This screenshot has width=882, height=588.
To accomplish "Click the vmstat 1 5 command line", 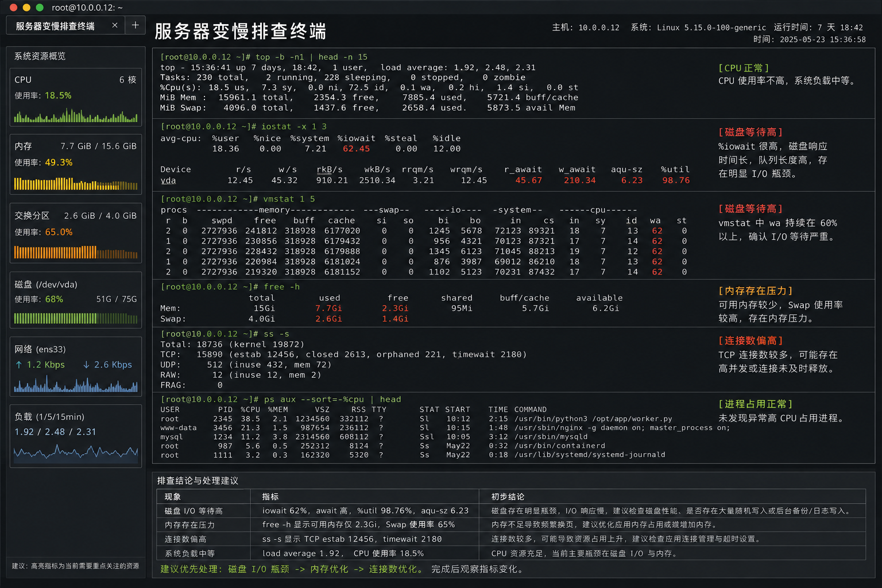I will pos(238,199).
